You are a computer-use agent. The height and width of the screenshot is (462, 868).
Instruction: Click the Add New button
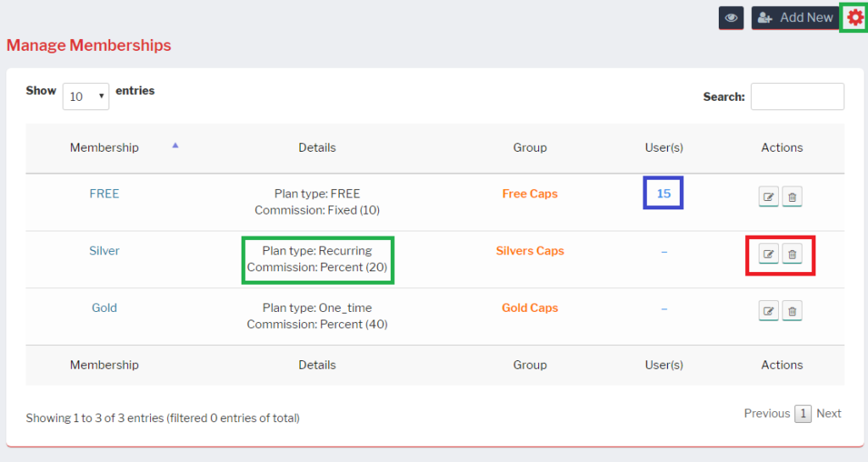coord(794,18)
